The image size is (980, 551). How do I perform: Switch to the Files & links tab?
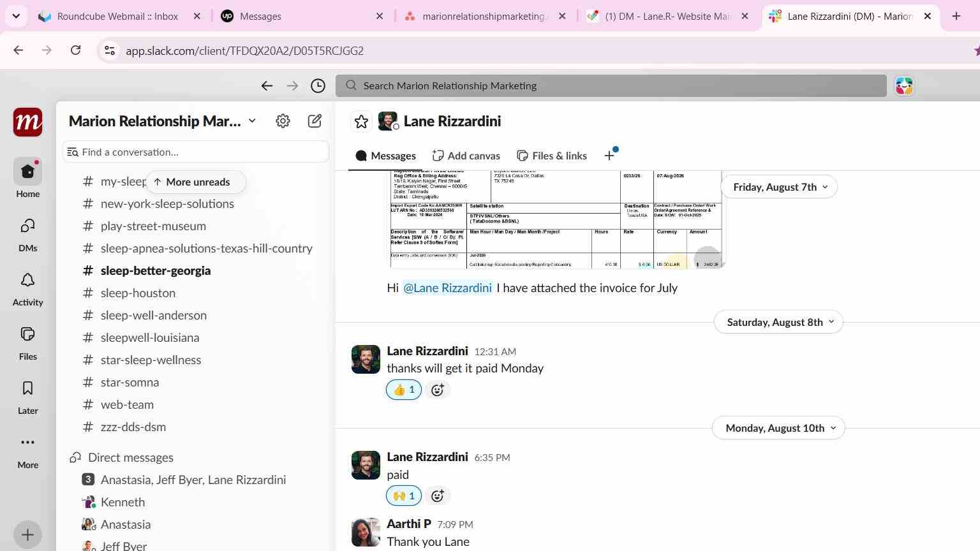552,156
